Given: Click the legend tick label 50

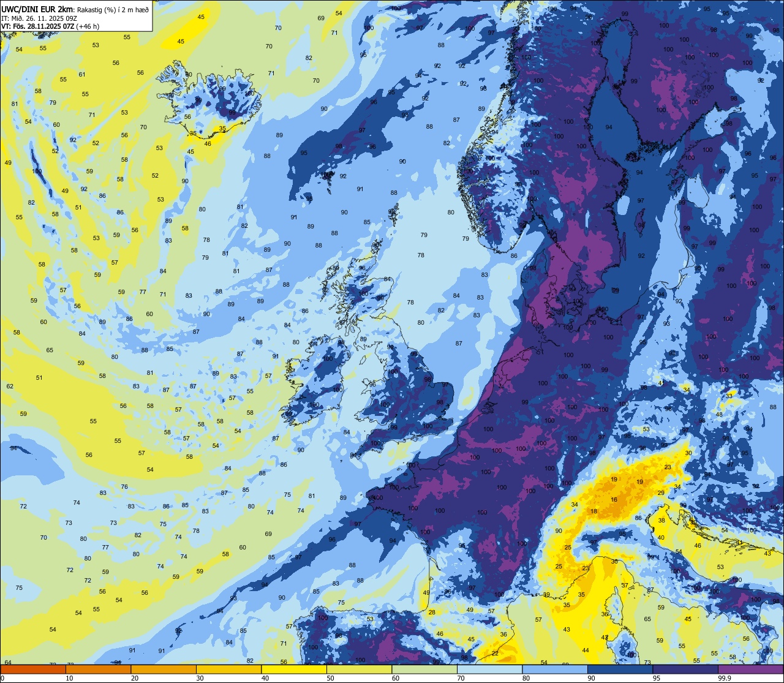Looking at the screenshot, I should coord(331,678).
